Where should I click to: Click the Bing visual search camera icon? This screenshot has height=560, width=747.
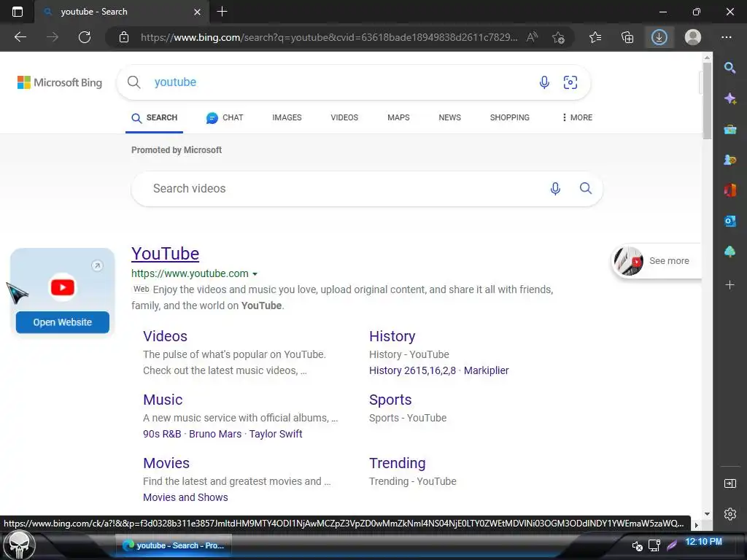coord(570,82)
